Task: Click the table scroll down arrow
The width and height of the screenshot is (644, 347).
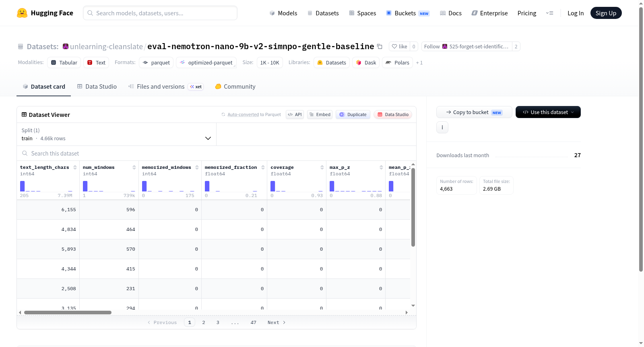Action: point(413,305)
